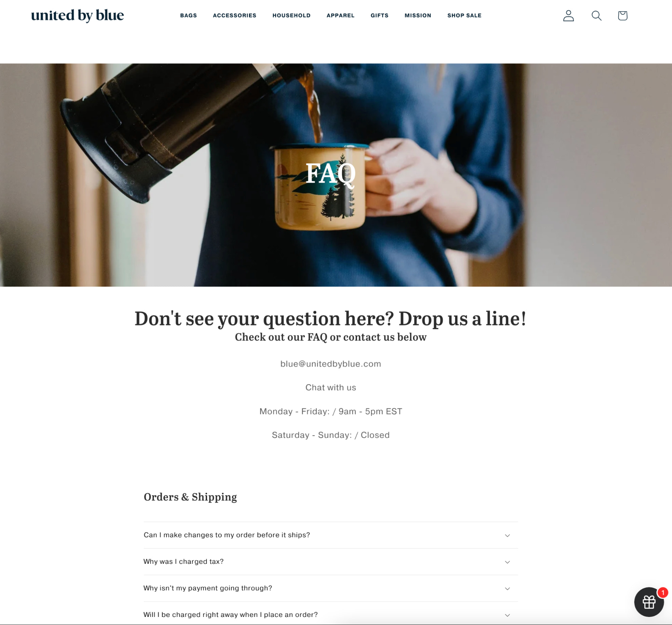Select the SHOP SALE menu item
The width and height of the screenshot is (672, 625).
click(465, 15)
